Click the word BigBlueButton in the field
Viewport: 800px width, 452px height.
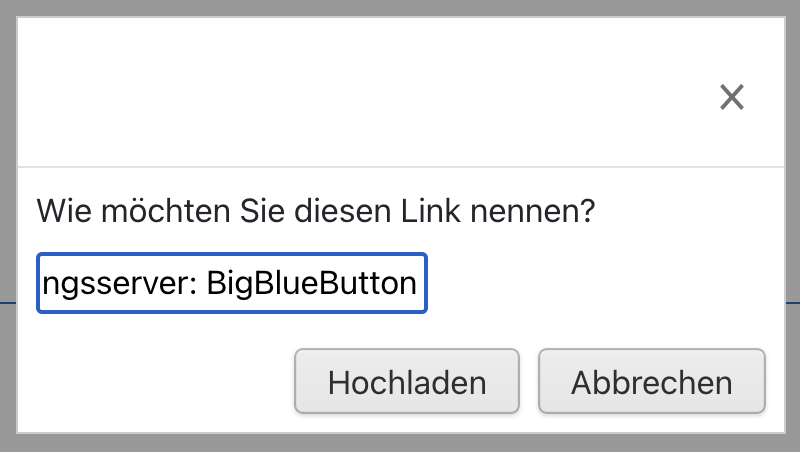(x=311, y=284)
